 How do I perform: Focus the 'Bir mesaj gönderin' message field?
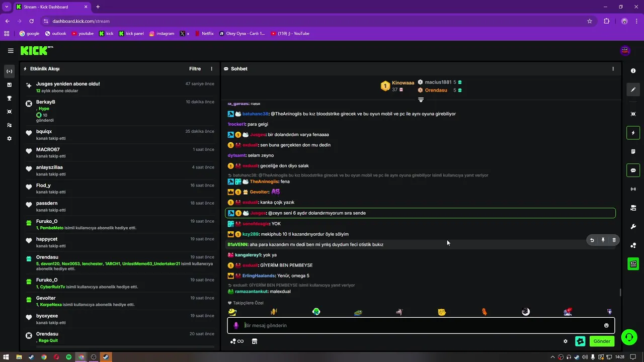pyautogui.click(x=421, y=325)
